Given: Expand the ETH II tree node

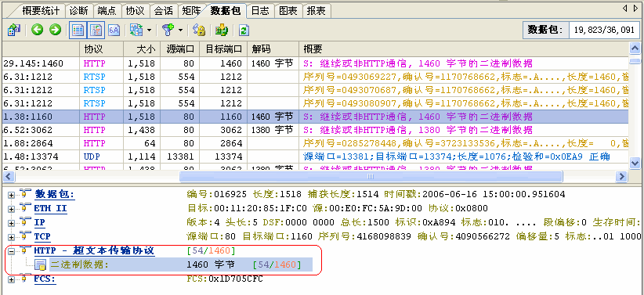Looking at the screenshot, I should (x=12, y=209).
